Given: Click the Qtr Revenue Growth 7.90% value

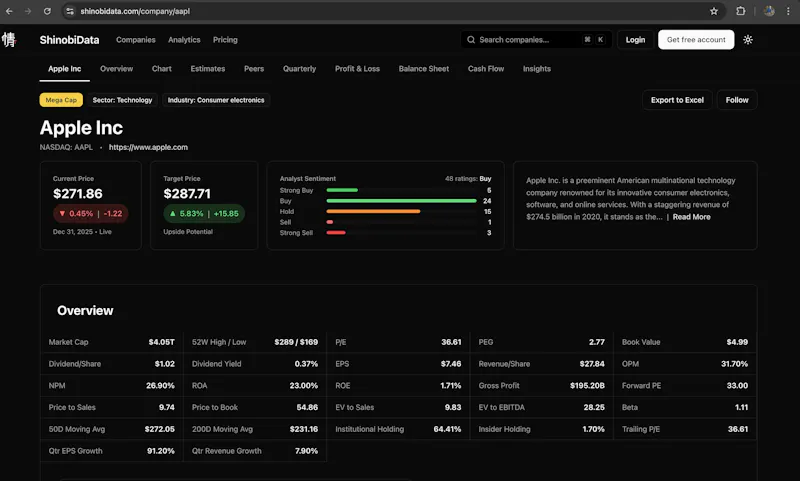Looking at the screenshot, I should [x=306, y=451].
